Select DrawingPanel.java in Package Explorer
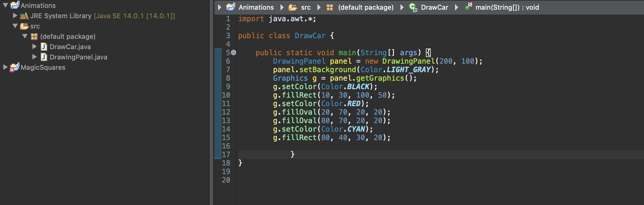Screen dimensions: 644x205 tap(78, 57)
